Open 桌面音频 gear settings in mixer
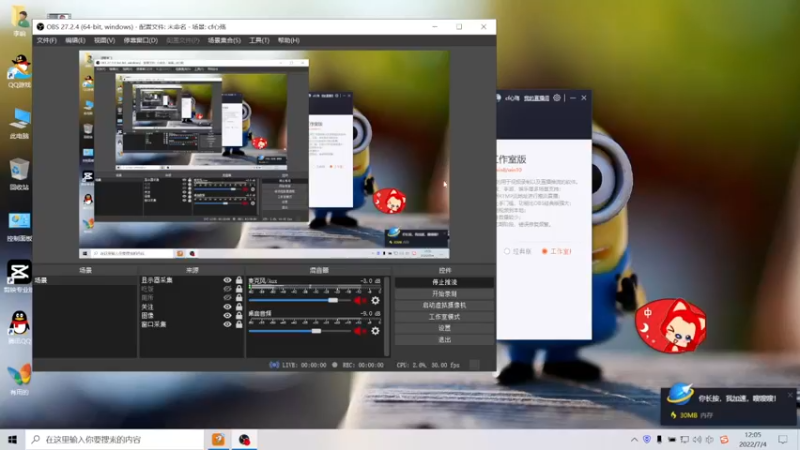 [x=376, y=331]
